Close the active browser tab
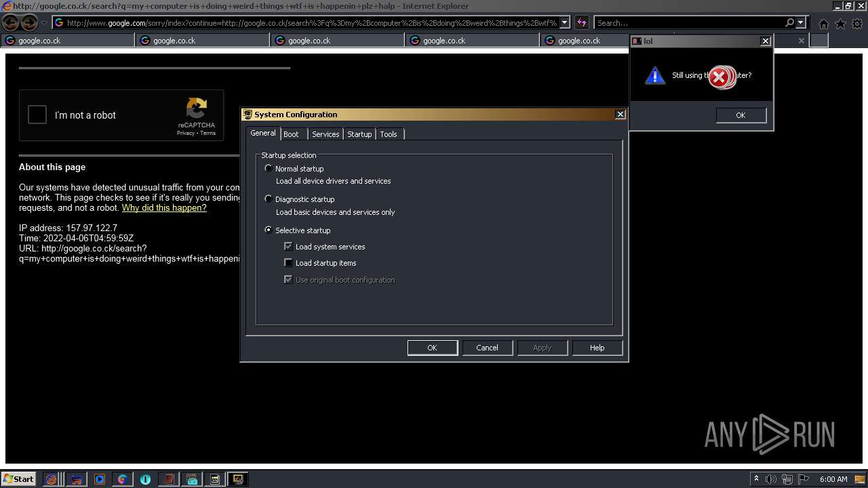 point(801,41)
